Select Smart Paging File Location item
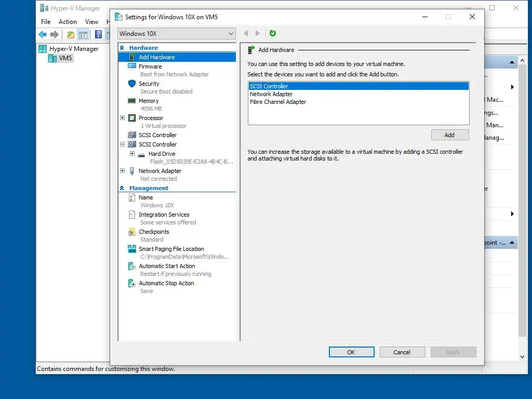The width and height of the screenshot is (532, 399). click(171, 249)
